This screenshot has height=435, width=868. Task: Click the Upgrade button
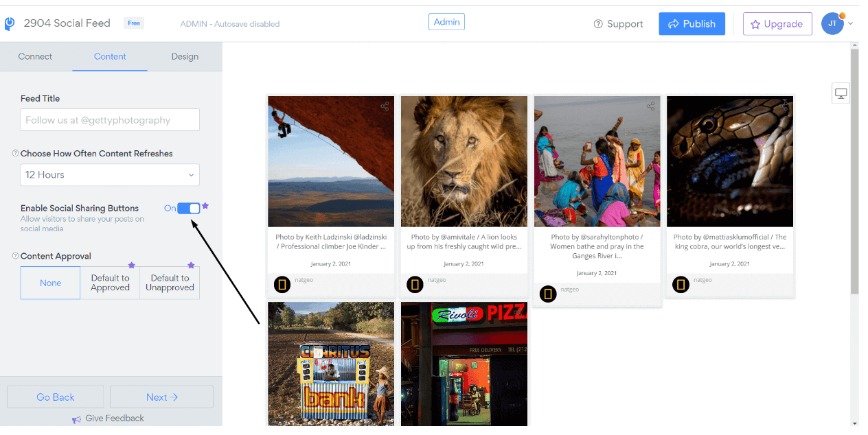coord(777,23)
